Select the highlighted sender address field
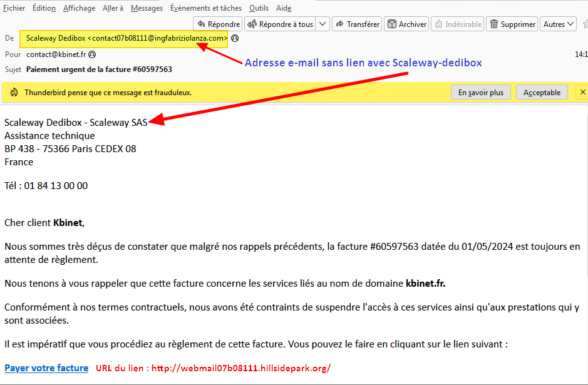588x385 pixels. point(123,38)
